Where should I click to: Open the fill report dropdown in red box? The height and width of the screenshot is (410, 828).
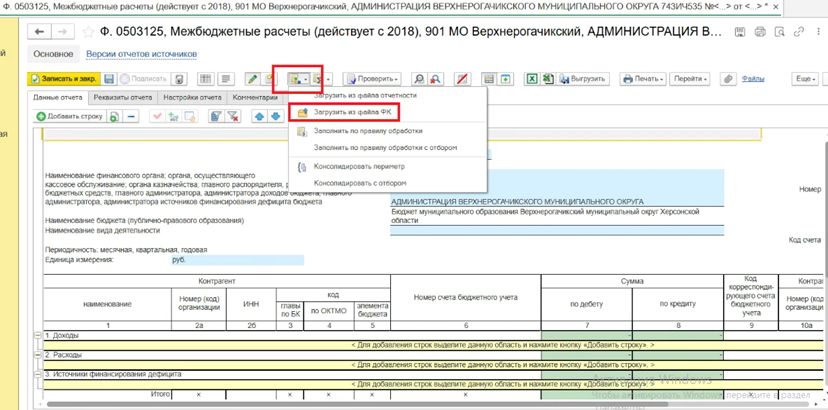(297, 79)
